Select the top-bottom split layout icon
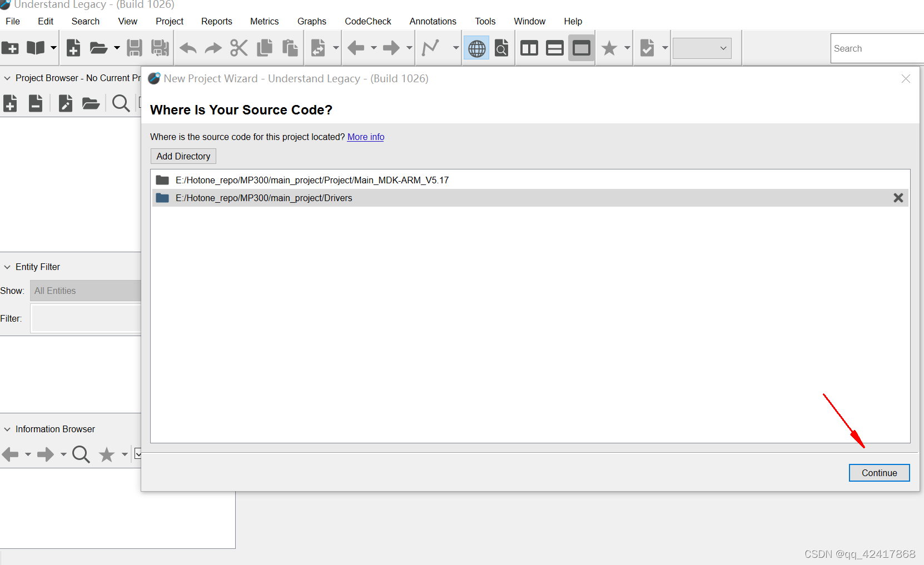The height and width of the screenshot is (565, 924). (555, 48)
